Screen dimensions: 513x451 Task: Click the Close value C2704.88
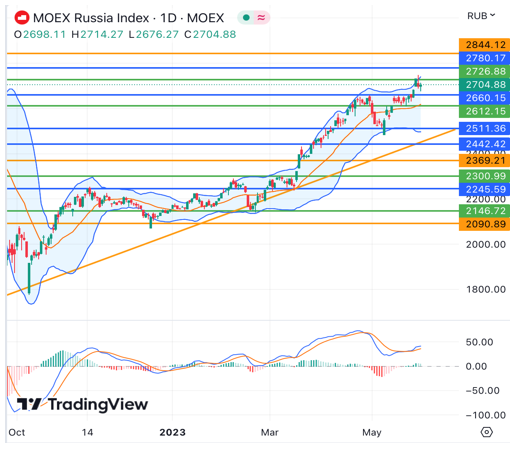210,34
